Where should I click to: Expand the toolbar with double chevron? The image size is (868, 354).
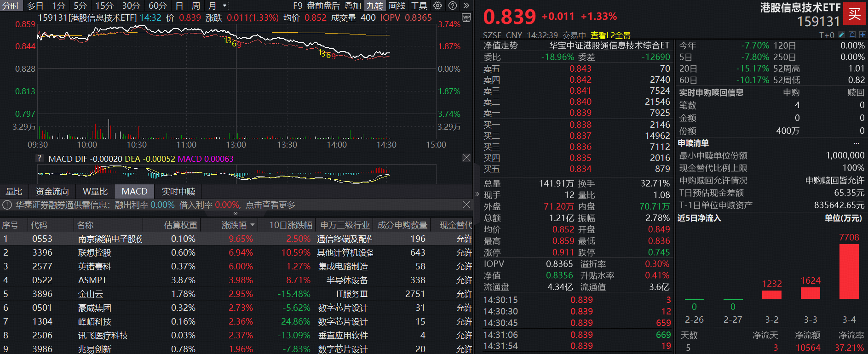point(466,6)
